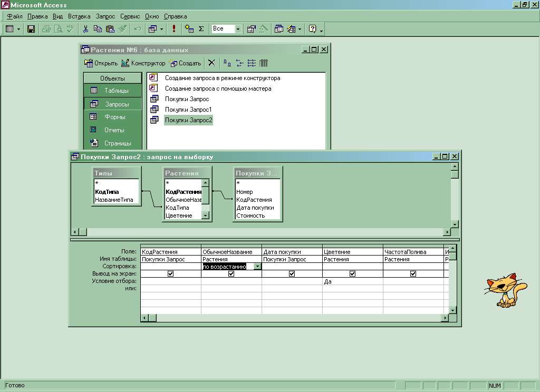Run the query with the red exclamation icon
The width and height of the screenshot is (540, 392).
click(174, 29)
